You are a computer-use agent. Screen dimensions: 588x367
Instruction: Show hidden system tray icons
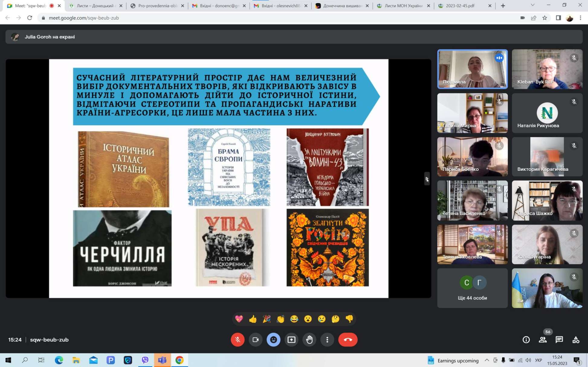tap(486, 360)
